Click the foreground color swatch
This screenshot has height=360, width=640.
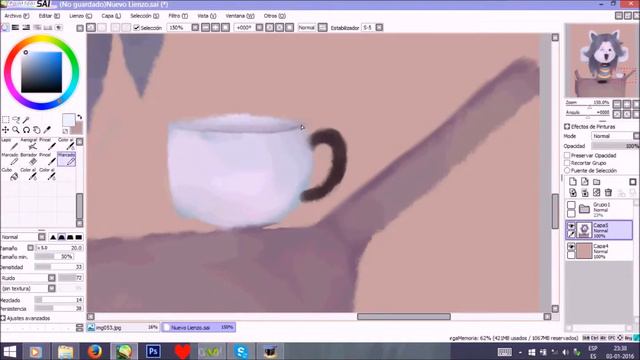click(x=68, y=120)
